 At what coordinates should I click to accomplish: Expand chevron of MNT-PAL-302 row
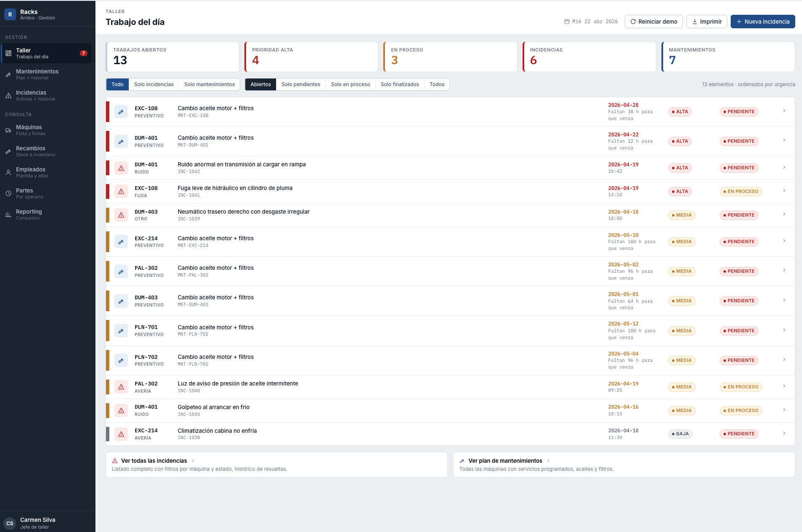pyautogui.click(x=784, y=271)
